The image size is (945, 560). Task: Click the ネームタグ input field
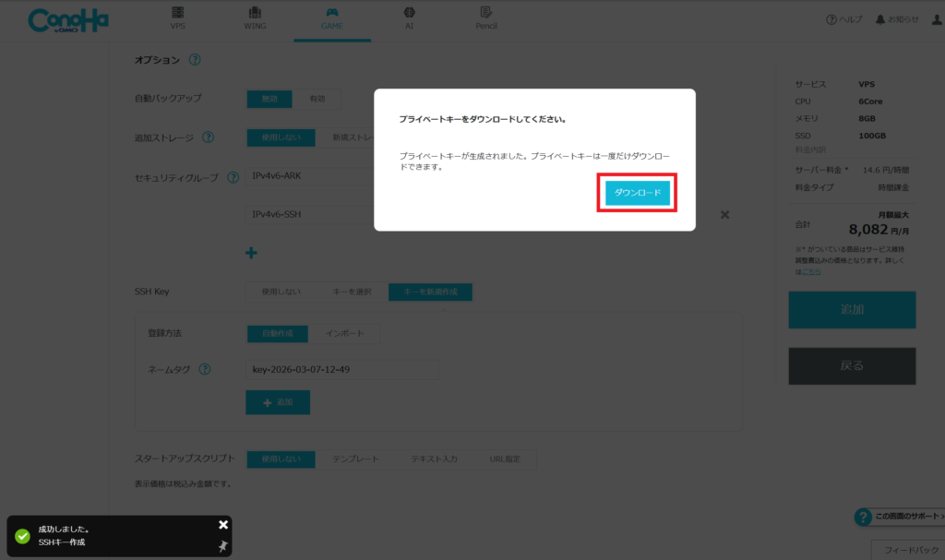pos(315,370)
